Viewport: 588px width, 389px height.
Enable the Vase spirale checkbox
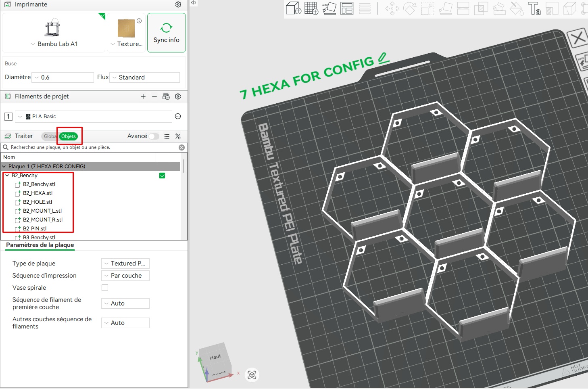point(105,288)
